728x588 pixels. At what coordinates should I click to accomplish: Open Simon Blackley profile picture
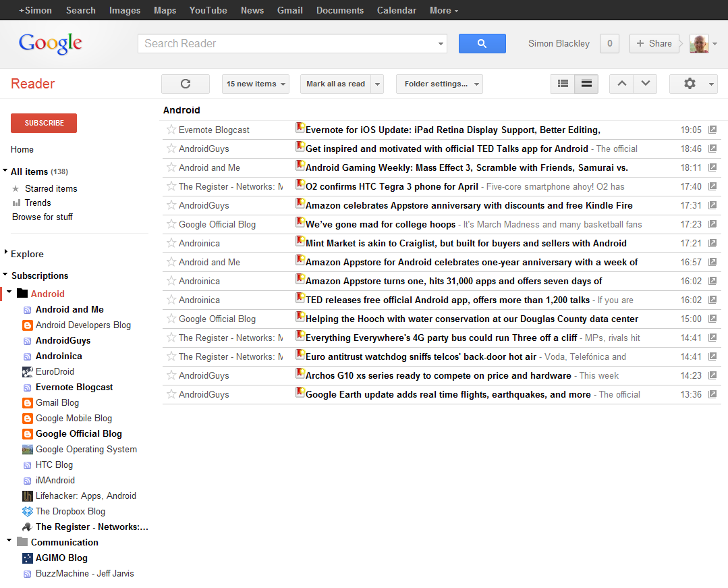699,44
